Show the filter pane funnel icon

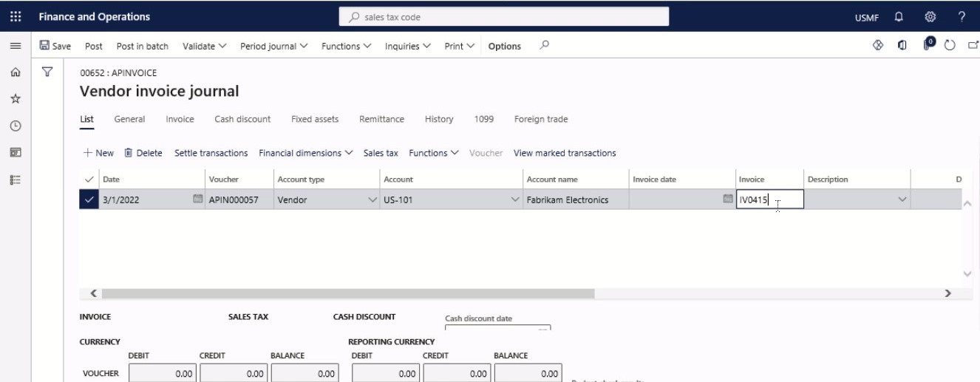(x=47, y=72)
